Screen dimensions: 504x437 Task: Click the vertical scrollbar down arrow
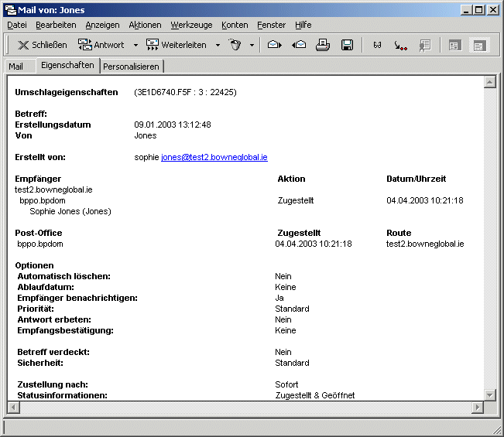(x=489, y=395)
